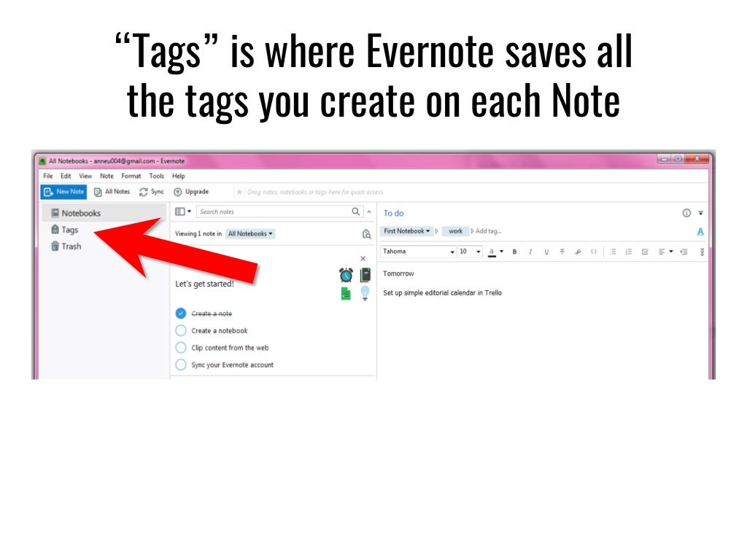Open the note options dropdown arrow
Image resolution: width=747 pixels, height=560 pixels.
click(701, 213)
